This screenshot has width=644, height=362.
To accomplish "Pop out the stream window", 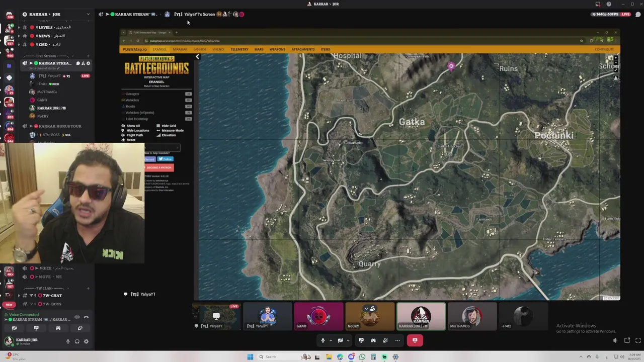I will tap(627, 340).
